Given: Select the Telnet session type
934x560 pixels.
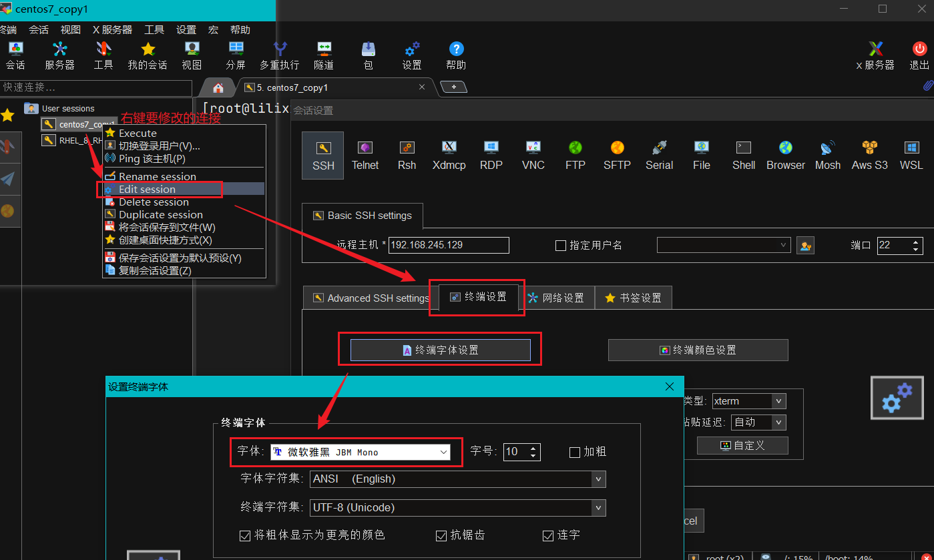Looking at the screenshot, I should point(365,156).
